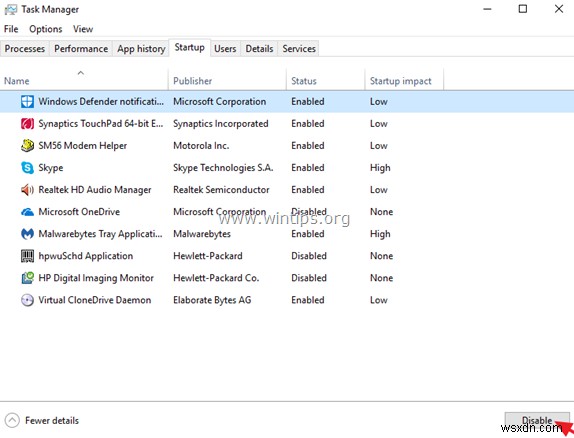Click the Realtek speaker icon
The image size is (574, 438).
pos(27,190)
